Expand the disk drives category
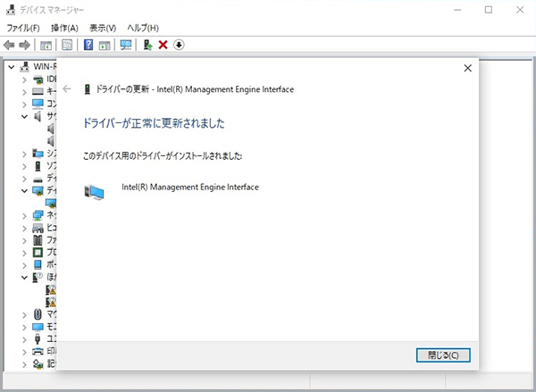The width and height of the screenshot is (536, 392). [x=24, y=179]
